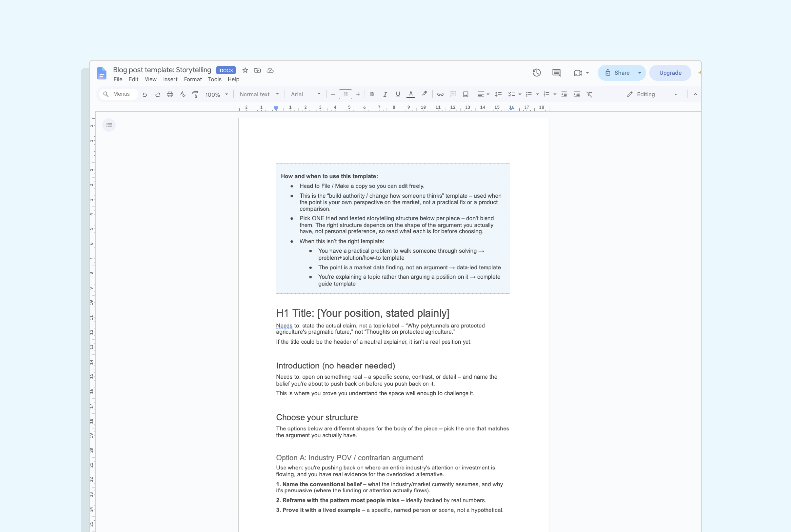Viewport: 791px width, 532px height.
Task: Click the font size box
Action: point(345,94)
